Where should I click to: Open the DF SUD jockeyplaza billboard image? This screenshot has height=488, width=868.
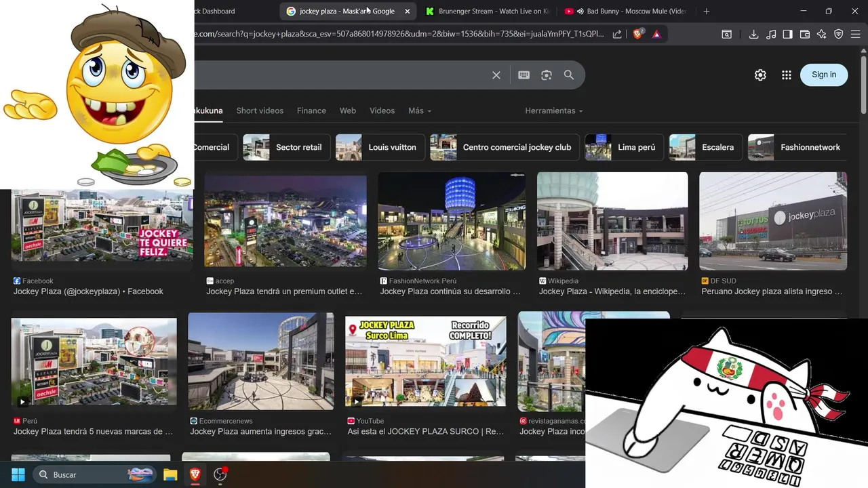[773, 221]
